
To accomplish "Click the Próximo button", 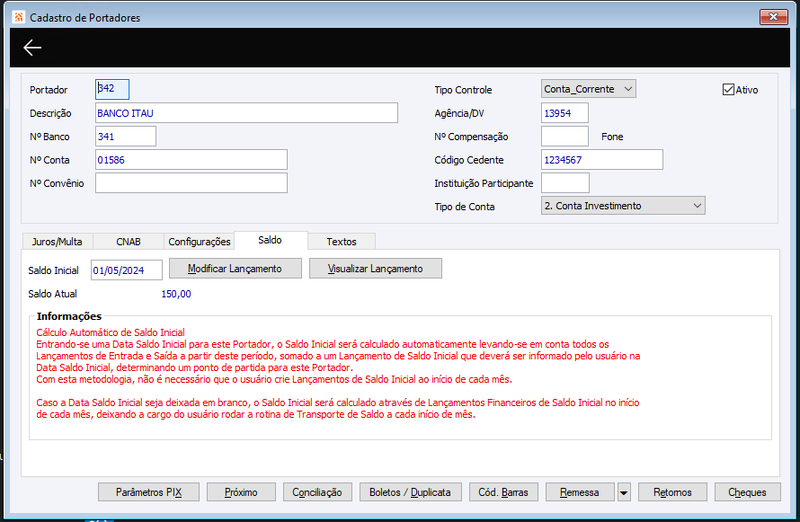I will [241, 492].
